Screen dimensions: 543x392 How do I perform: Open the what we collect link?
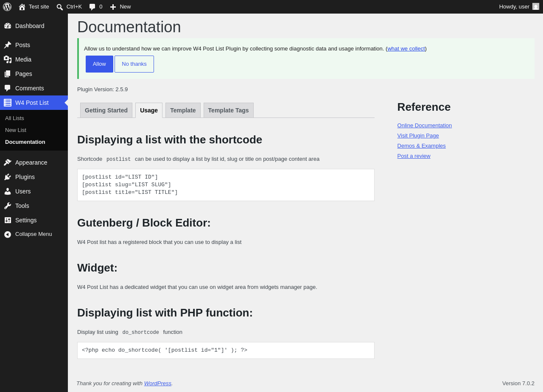click(406, 49)
